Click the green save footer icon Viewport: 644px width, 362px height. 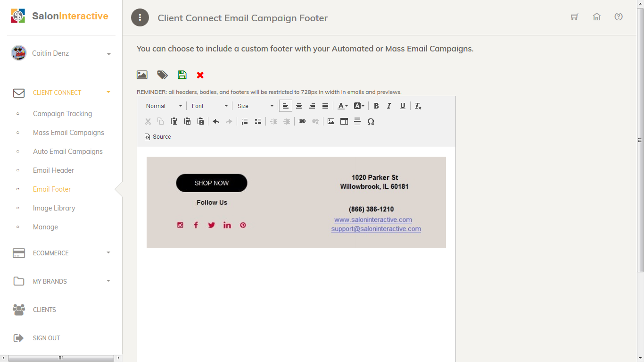click(182, 75)
